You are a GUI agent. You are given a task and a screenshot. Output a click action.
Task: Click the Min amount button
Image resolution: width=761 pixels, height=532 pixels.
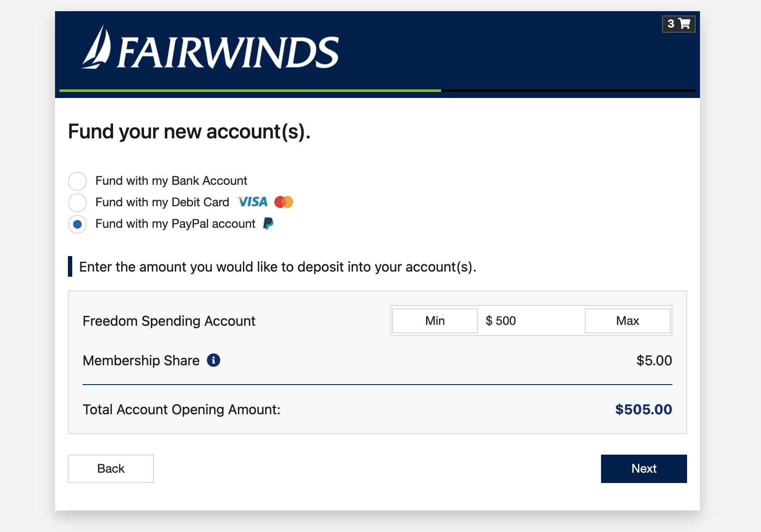pos(434,321)
